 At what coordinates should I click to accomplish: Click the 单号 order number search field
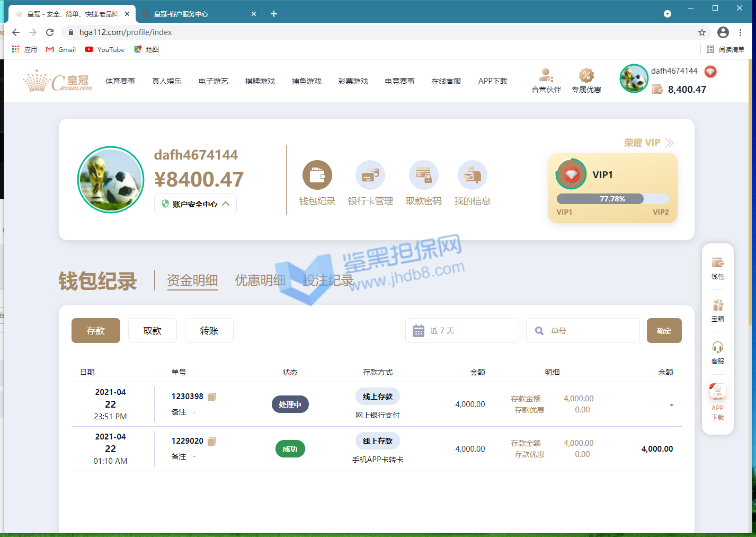pyautogui.click(x=588, y=331)
